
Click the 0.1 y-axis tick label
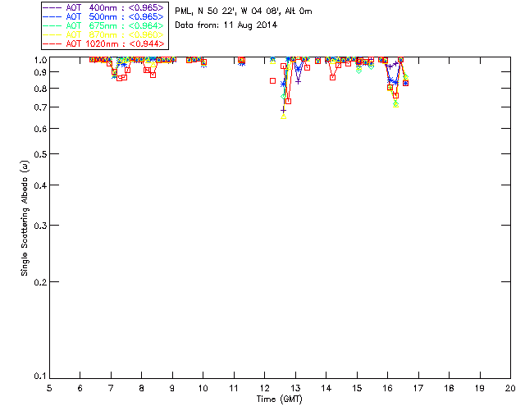point(40,377)
